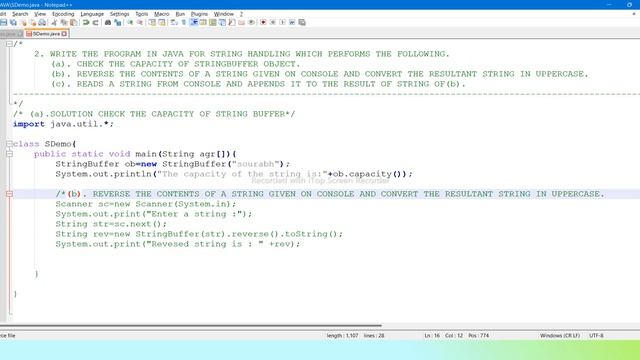This screenshot has width=640, height=360.
Task: Click the Close All documents toolbar icon
Action: [x=33, y=22]
